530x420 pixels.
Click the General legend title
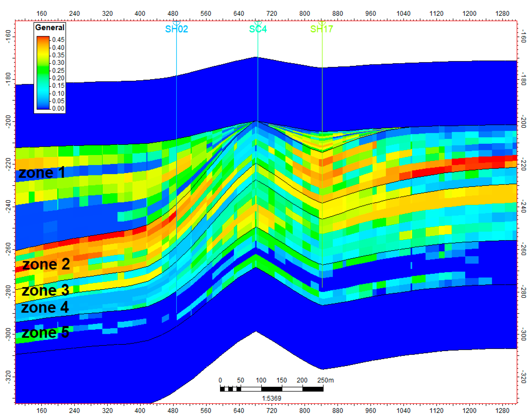[x=50, y=27]
